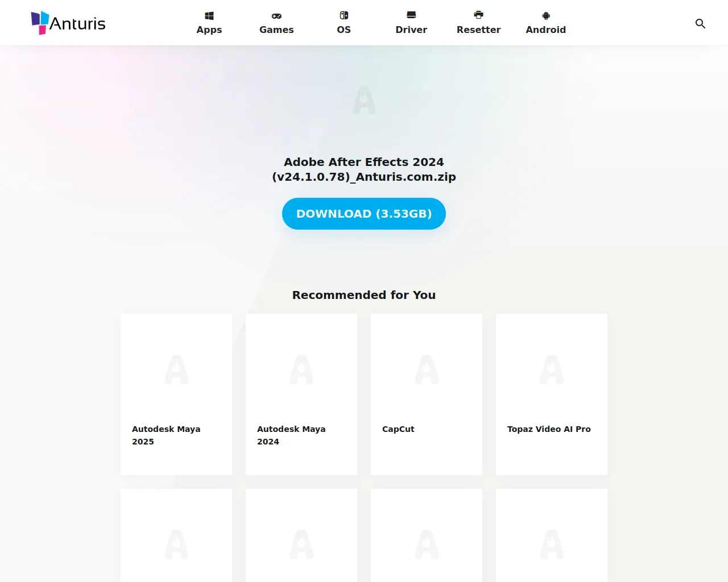This screenshot has width=728, height=582.
Task: Open the Autodesk Maya 2025 card thumbnail
Action: coord(176,369)
